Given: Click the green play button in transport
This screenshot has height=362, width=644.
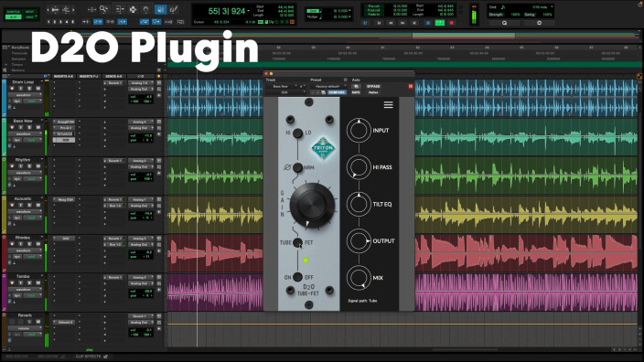Looking at the screenshot, I should click(439, 23).
